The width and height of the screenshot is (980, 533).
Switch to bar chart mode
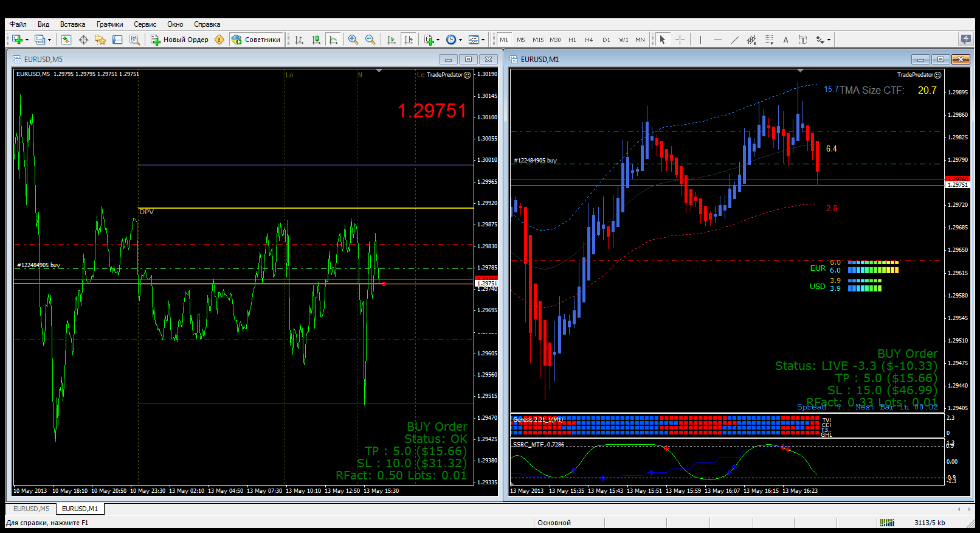pos(299,40)
